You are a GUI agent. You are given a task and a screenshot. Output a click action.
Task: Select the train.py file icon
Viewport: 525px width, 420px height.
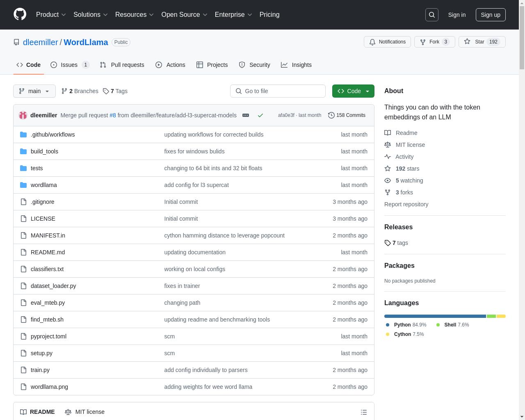23,370
